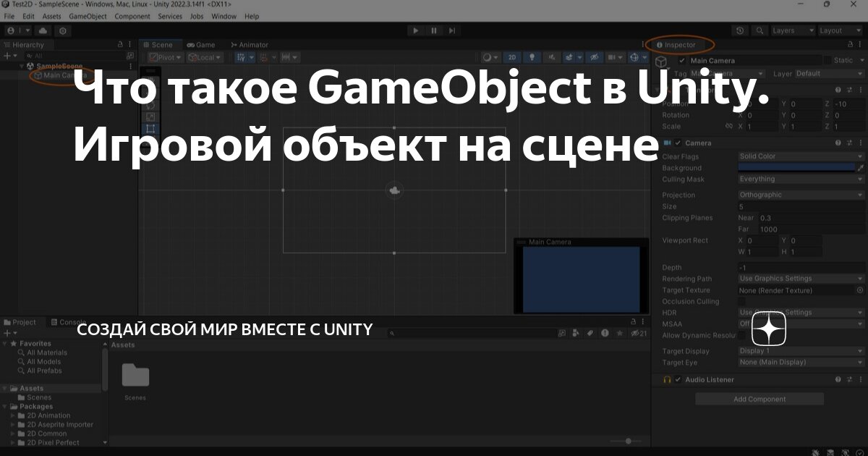Click the Layout button in the top-right corner

pyautogui.click(x=838, y=30)
